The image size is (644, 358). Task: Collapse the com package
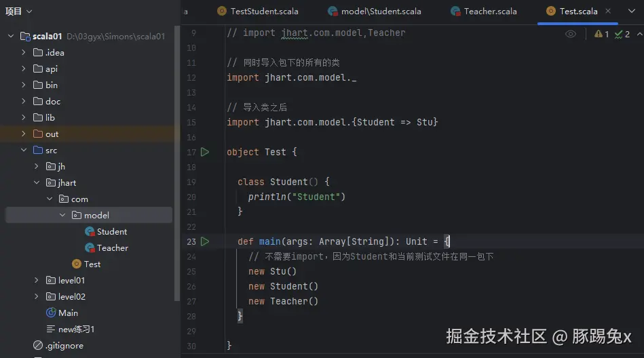50,199
